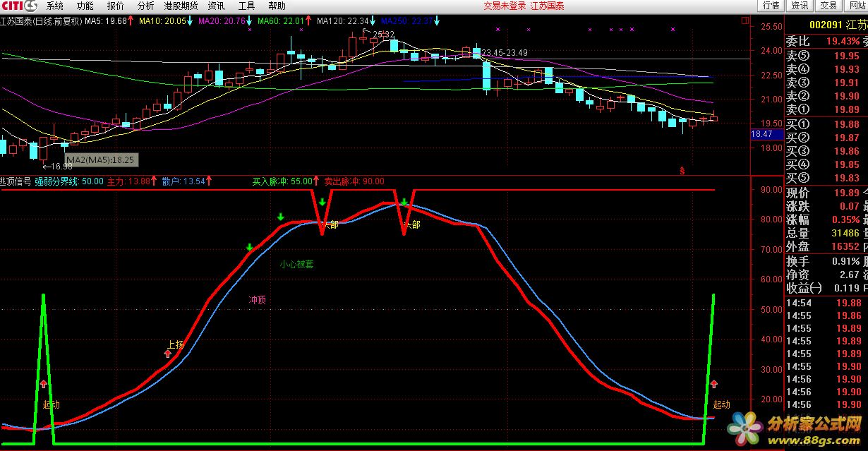The height and width of the screenshot is (451, 868).
Task: Open the 资讯 menu in the menu bar
Action: pyautogui.click(x=217, y=6)
